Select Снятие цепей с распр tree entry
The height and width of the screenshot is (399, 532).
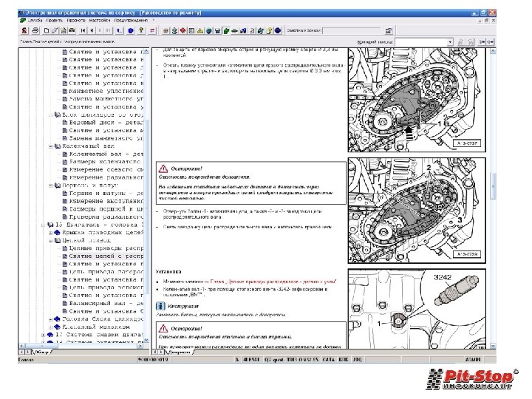103,256
